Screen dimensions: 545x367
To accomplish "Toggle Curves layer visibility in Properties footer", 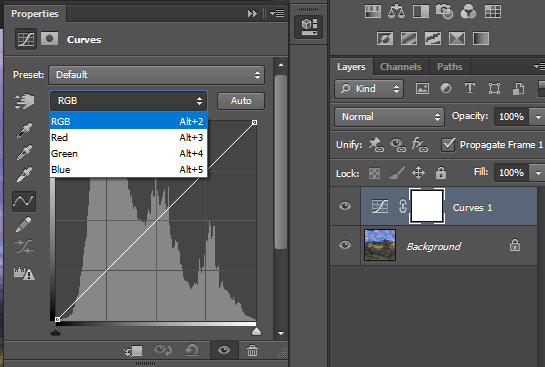I will [224, 350].
